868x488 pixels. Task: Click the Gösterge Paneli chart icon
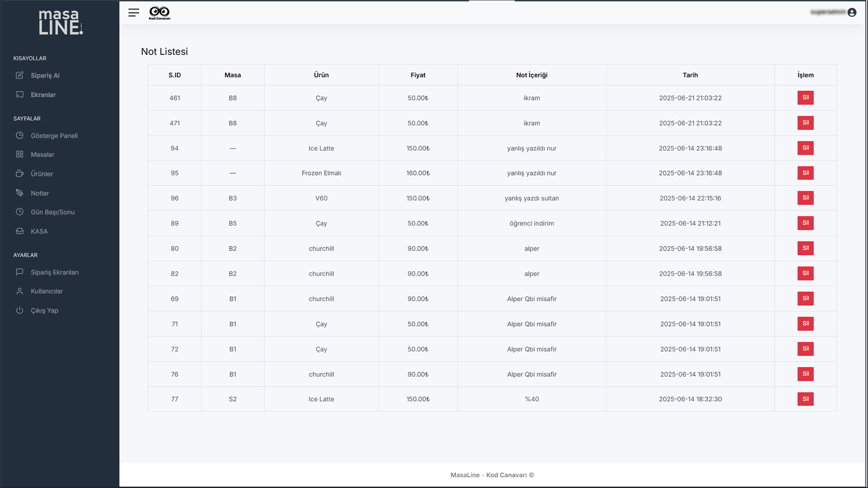coord(19,135)
